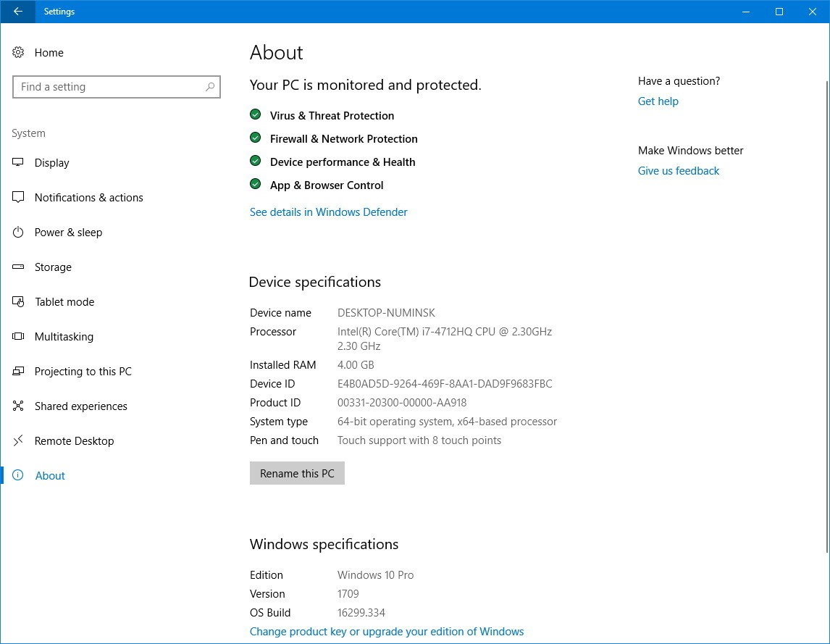Focus the Find a setting search box
830x644 pixels.
[116, 87]
